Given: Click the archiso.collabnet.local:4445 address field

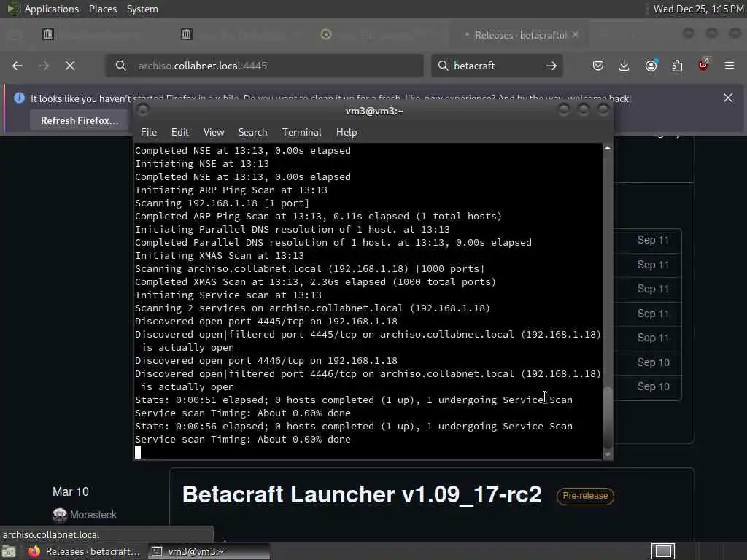Looking at the screenshot, I should 264,66.
